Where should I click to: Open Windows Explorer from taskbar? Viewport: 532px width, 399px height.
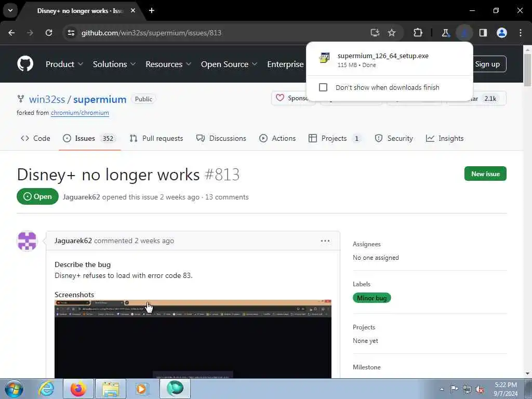coord(111,389)
